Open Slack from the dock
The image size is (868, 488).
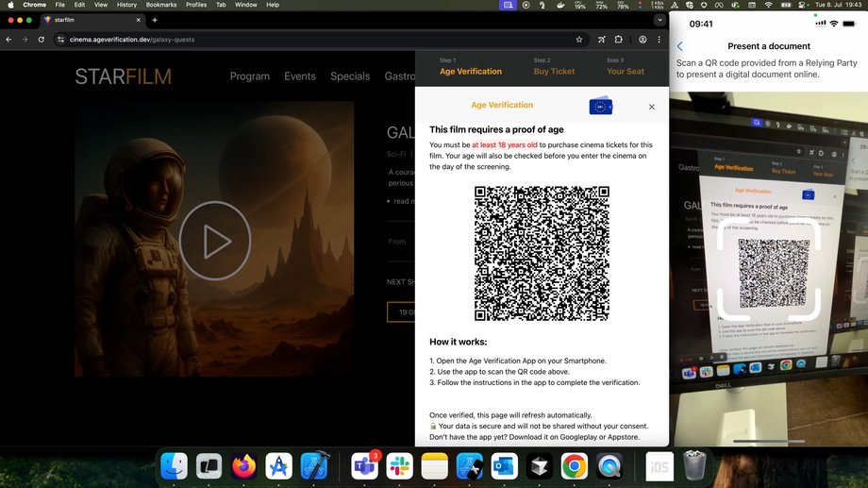click(x=400, y=466)
